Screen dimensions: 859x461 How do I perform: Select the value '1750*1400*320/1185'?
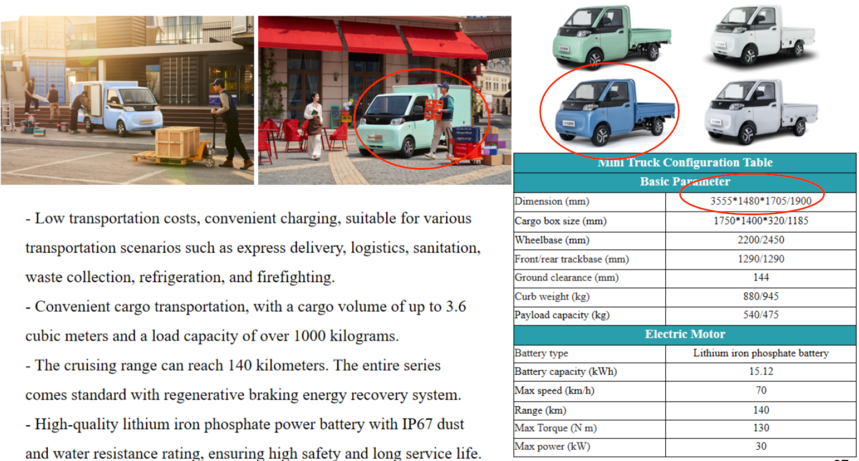(761, 221)
